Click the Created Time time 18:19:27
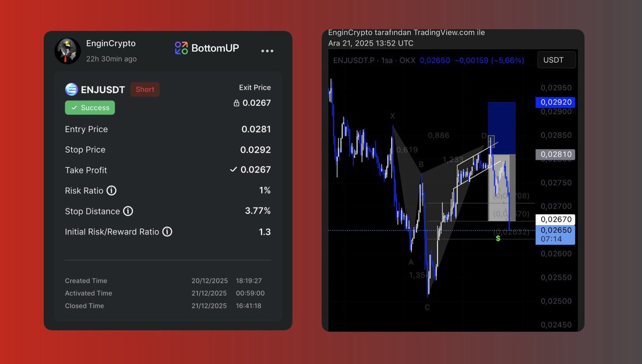The width and height of the screenshot is (642, 364). [x=249, y=281]
